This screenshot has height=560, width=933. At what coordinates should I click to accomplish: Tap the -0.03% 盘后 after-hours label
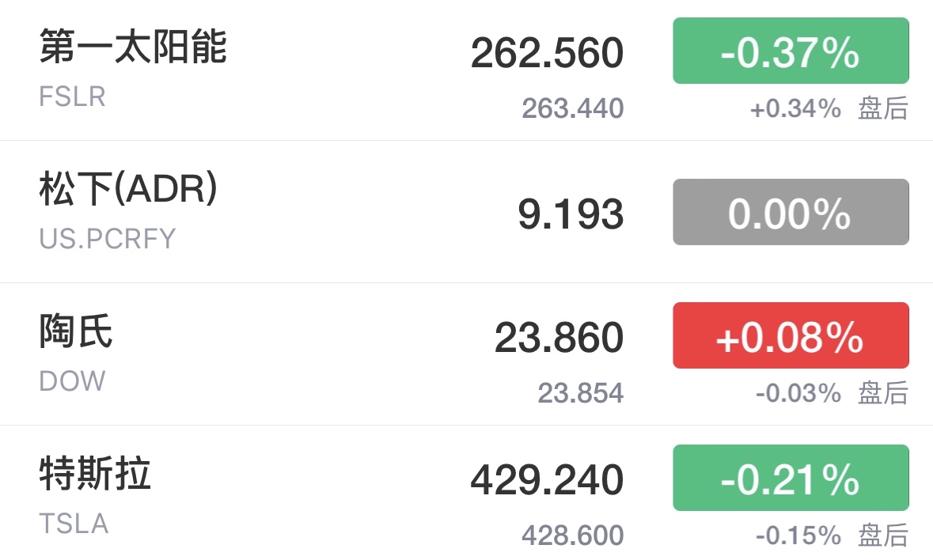point(832,393)
